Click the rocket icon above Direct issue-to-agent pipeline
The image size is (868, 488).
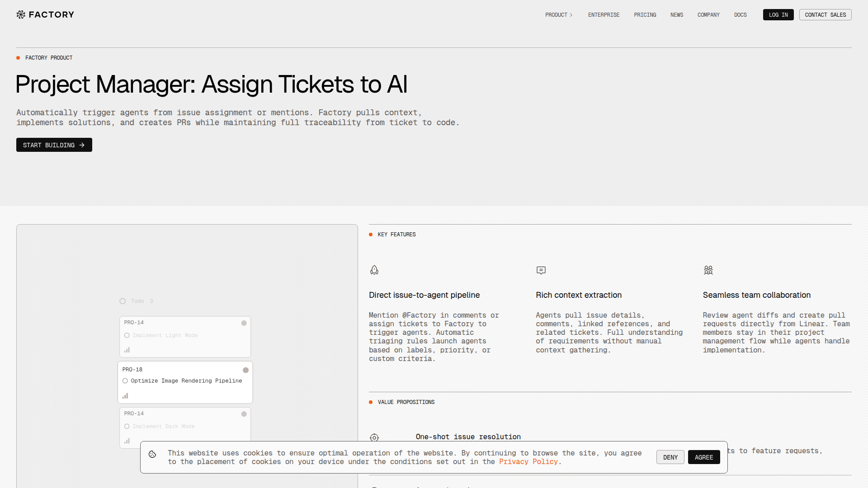(x=374, y=270)
